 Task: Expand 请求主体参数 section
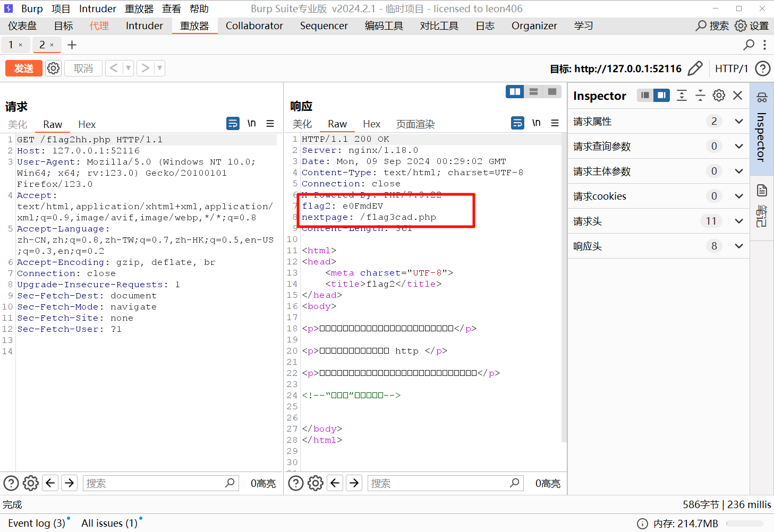click(x=738, y=171)
